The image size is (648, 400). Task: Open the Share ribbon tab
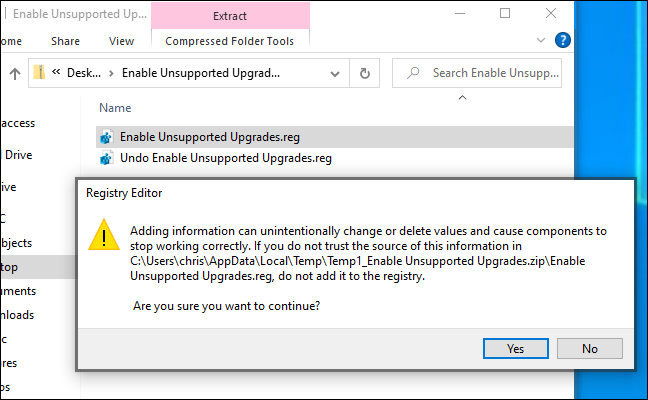point(65,41)
